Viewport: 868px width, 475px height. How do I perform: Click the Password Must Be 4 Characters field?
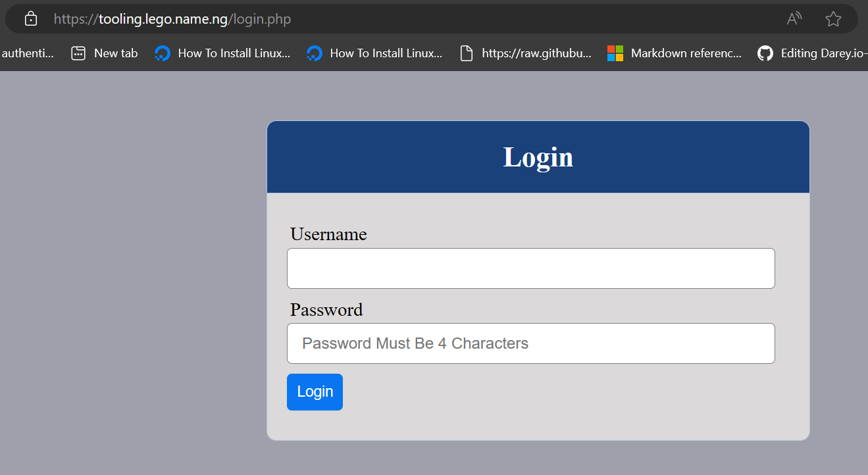(x=530, y=343)
